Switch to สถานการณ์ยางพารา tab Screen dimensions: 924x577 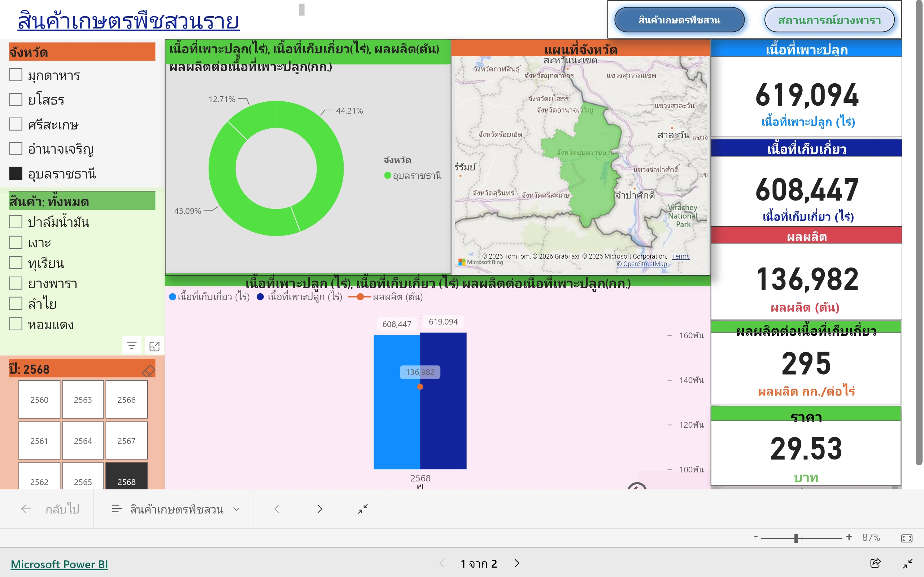pyautogui.click(x=829, y=20)
